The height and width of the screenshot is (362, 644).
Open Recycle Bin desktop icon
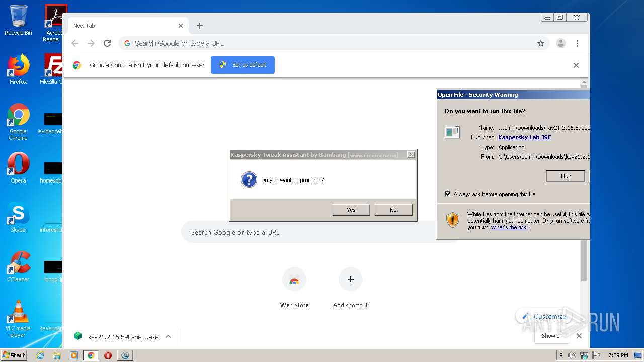pyautogui.click(x=18, y=20)
